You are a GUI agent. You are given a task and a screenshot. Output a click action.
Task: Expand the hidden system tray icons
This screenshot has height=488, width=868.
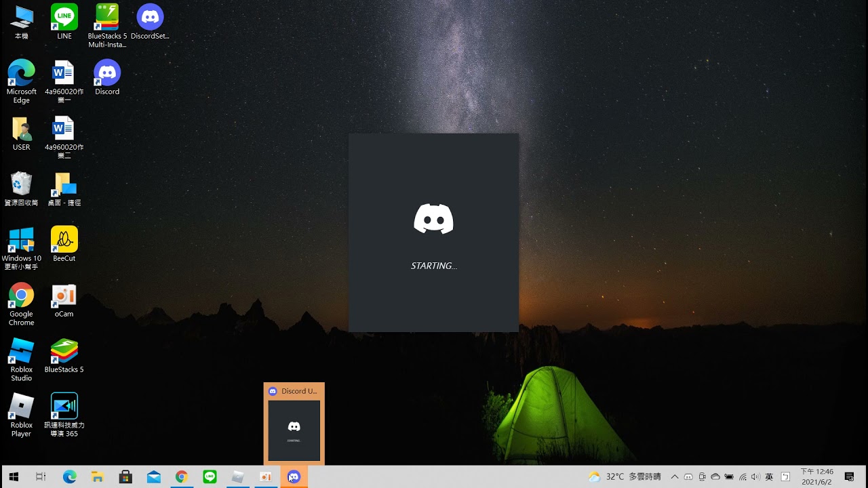point(674,477)
